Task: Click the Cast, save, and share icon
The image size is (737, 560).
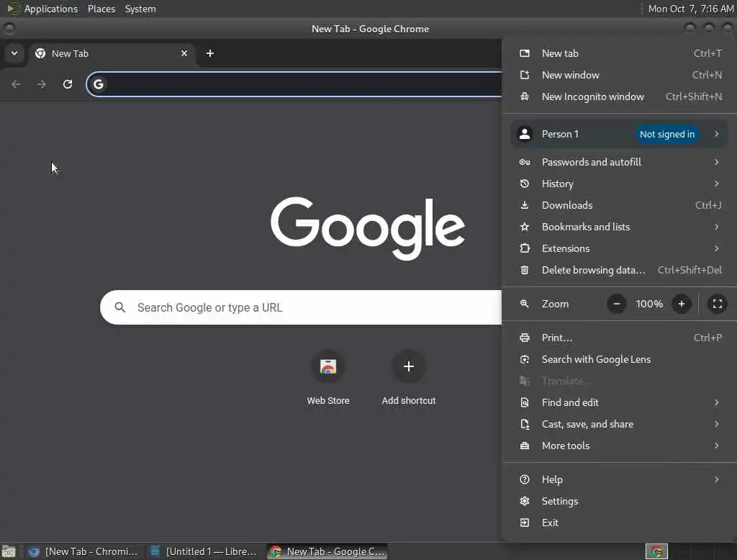Action: 525,424
